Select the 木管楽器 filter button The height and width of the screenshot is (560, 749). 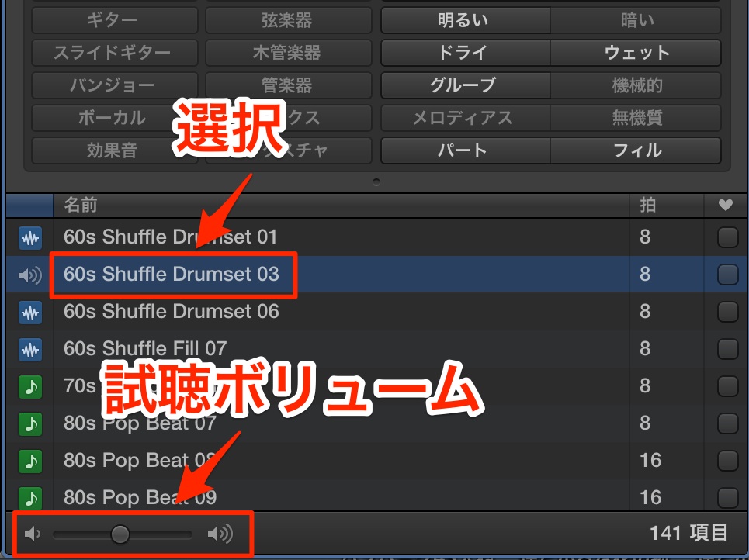289,53
